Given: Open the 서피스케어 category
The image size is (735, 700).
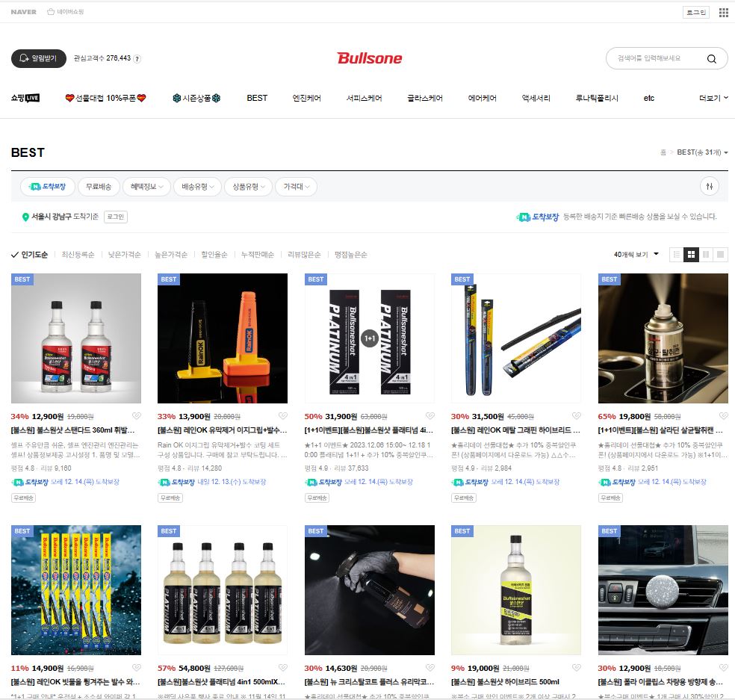Looking at the screenshot, I should (x=364, y=98).
